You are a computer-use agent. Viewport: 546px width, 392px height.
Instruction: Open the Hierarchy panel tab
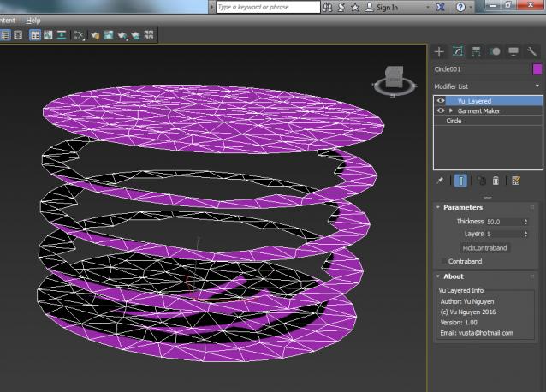coord(477,51)
